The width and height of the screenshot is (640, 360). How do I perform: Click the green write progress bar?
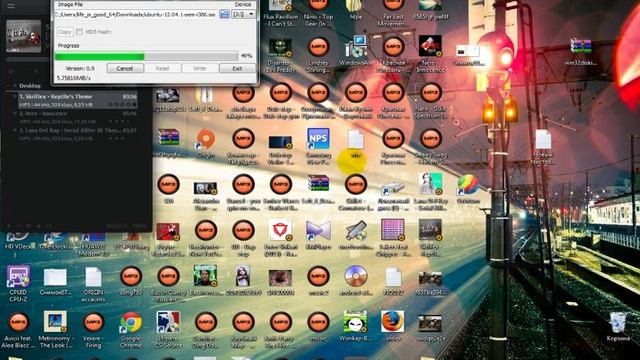146,56
